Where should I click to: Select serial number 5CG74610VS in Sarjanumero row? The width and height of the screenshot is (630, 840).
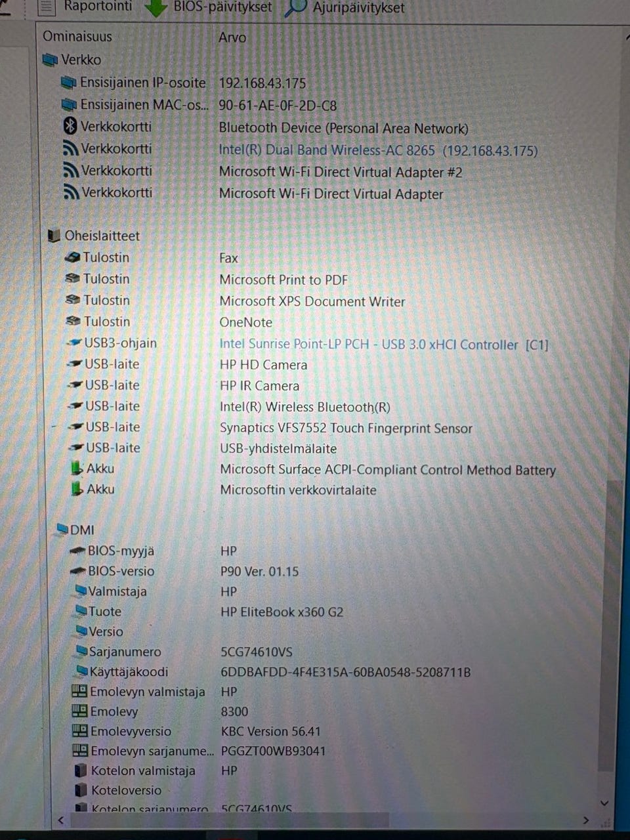pyautogui.click(x=257, y=652)
